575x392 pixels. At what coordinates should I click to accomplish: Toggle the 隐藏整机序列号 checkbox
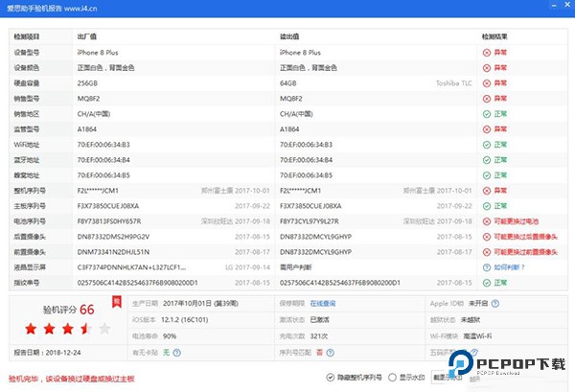[330, 378]
